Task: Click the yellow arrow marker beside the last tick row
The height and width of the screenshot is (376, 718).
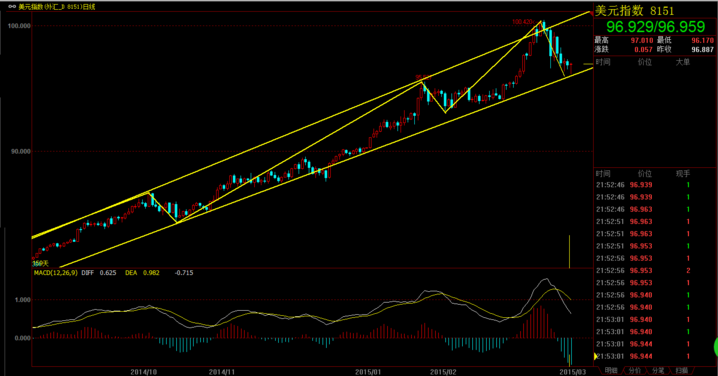Action: click(x=595, y=356)
